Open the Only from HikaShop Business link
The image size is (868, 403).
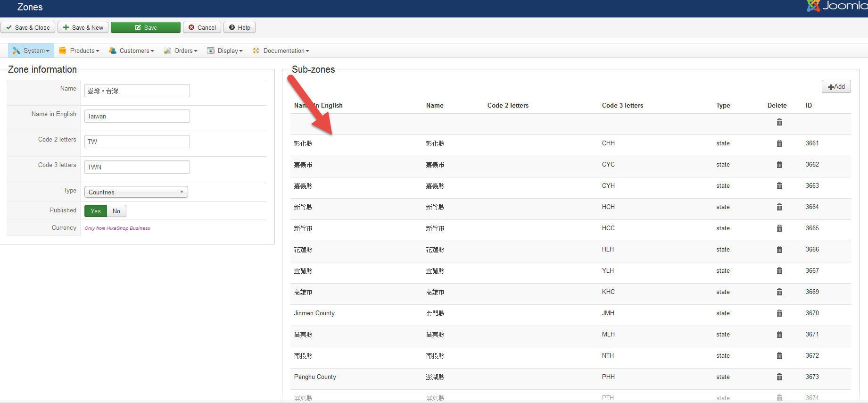[117, 228]
